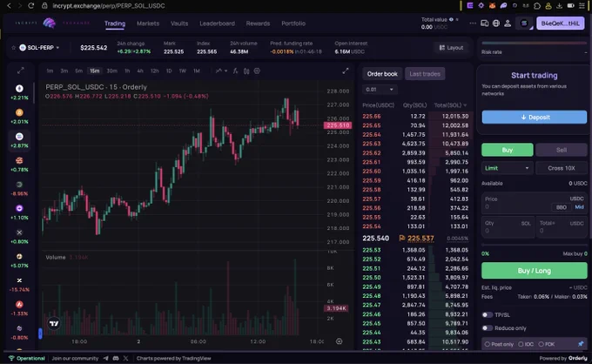
Task: Open the chart line type dropdown arrow
Action: pos(225,71)
